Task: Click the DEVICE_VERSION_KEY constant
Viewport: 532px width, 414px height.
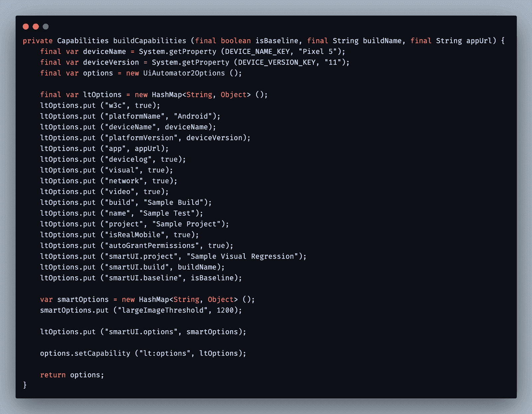Action: click(277, 63)
